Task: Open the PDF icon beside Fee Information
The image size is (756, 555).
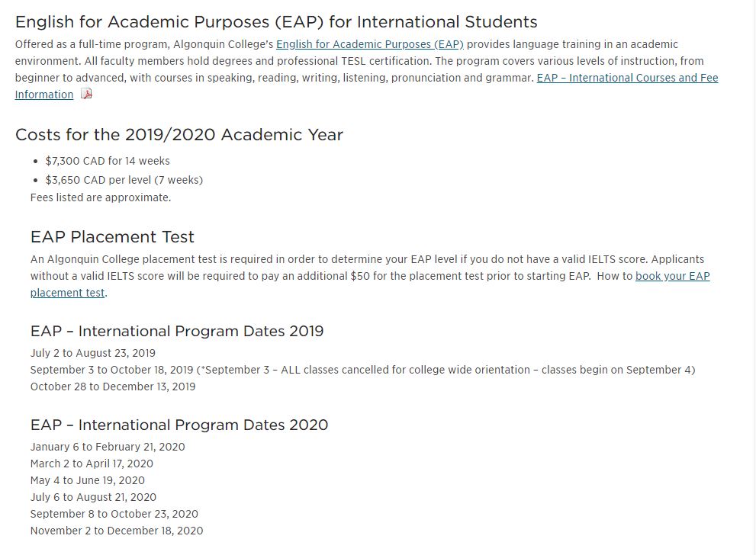Action: point(86,95)
